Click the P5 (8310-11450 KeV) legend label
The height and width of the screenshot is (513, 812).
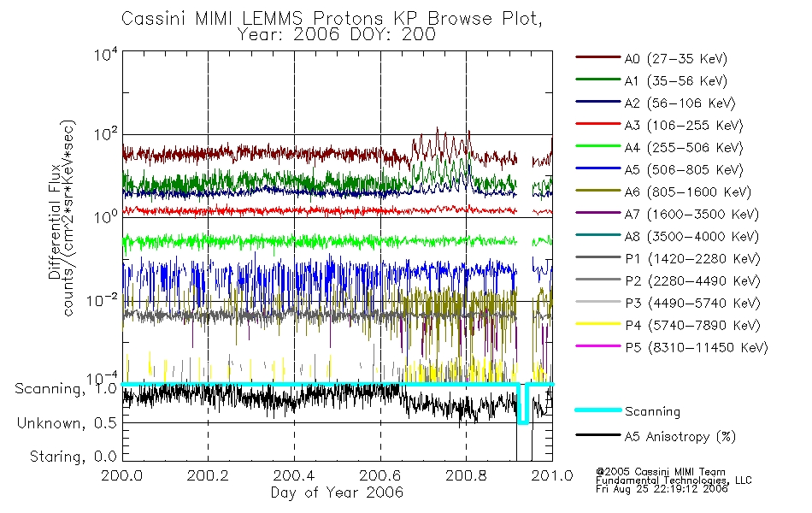pos(697,348)
